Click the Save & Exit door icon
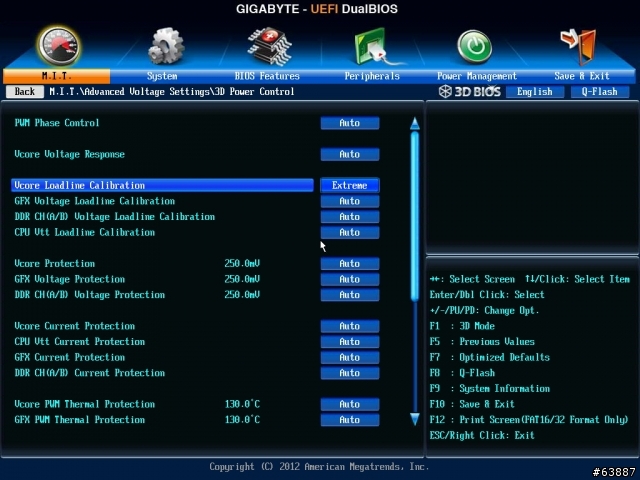Screen dimensions: 640x480 (579, 47)
